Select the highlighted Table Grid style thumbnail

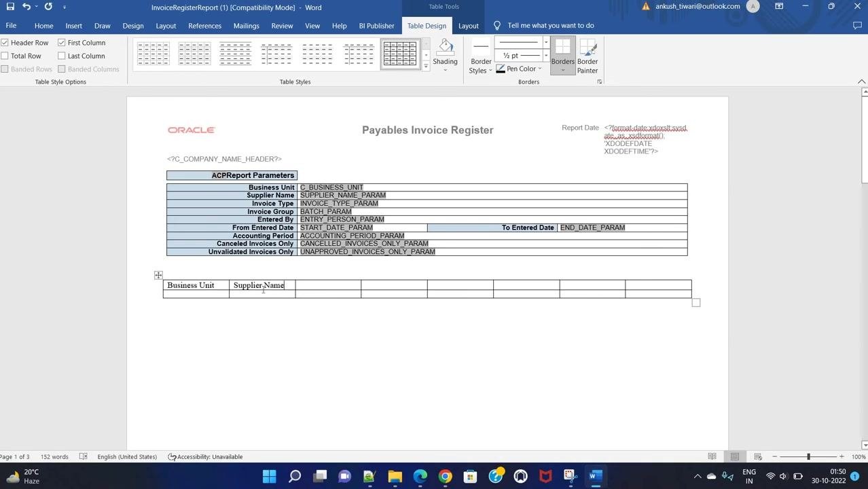tap(400, 54)
